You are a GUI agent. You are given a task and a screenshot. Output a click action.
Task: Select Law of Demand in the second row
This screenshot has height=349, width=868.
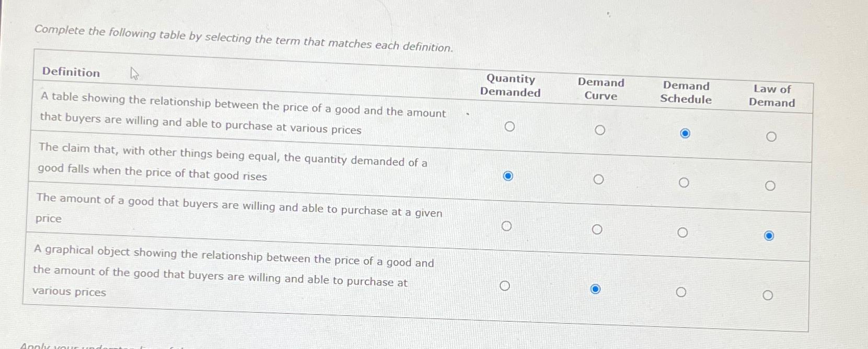click(x=770, y=185)
